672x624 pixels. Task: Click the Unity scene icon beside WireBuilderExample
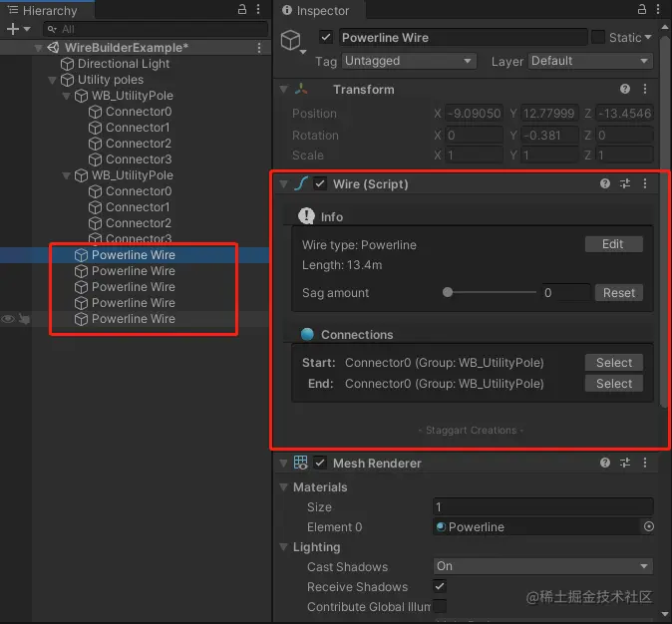[x=53, y=48]
